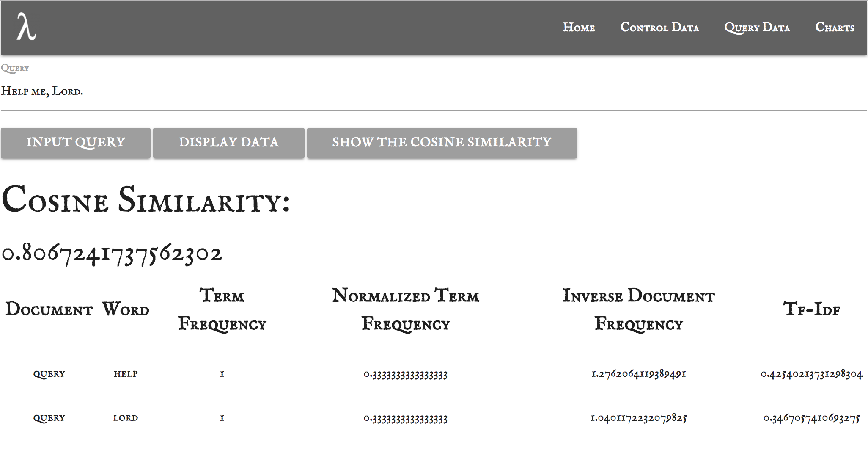Select the 'help' word cell
868x464 pixels.
(126, 374)
